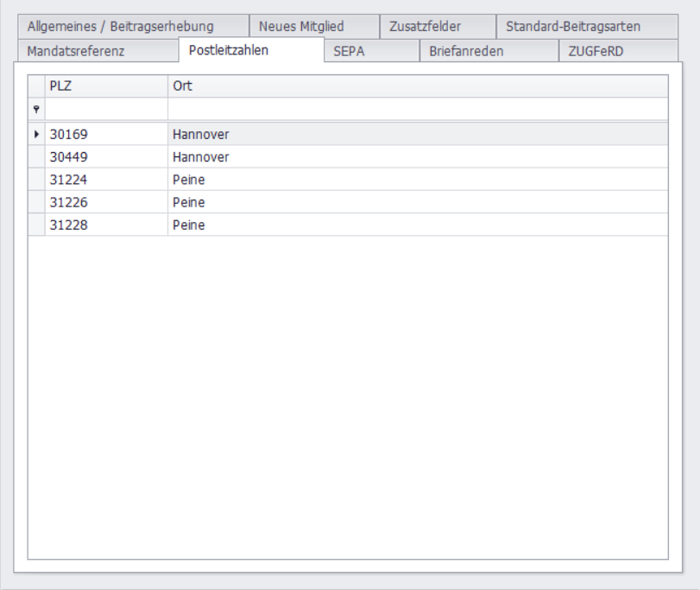The image size is (700, 590).
Task: Open the SEPA tab
Action: click(x=350, y=51)
